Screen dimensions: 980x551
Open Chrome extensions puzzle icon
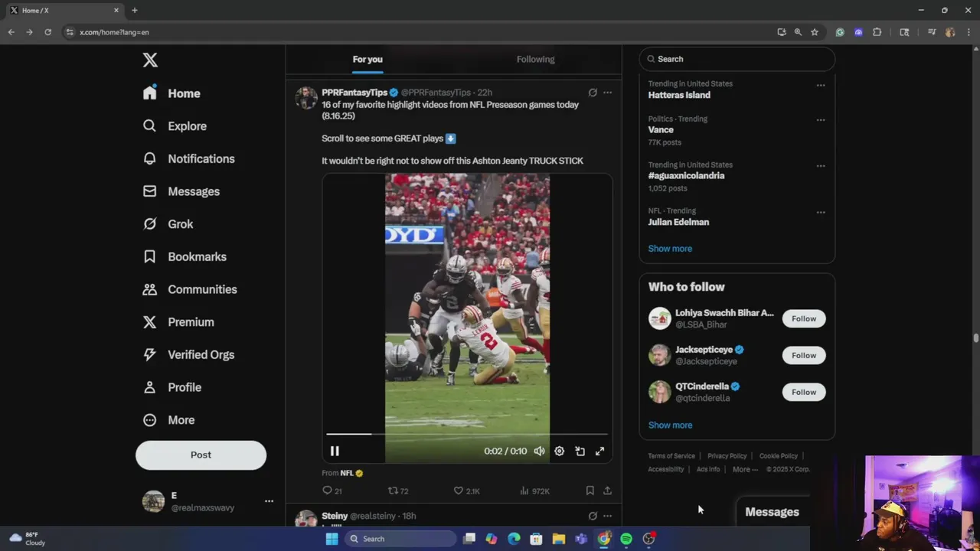pyautogui.click(x=877, y=32)
